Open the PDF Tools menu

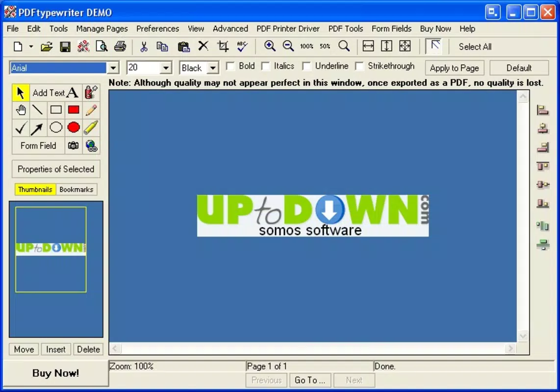pos(345,28)
